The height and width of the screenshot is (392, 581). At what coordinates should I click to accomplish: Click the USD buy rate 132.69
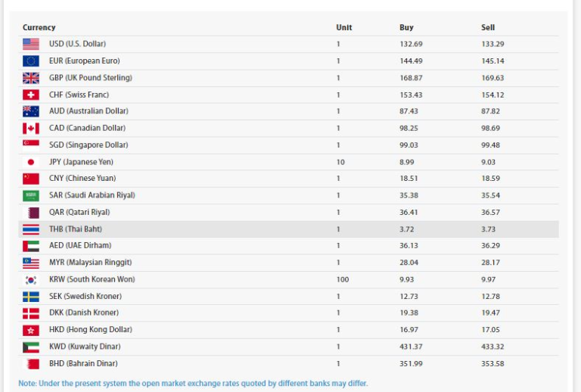coord(411,44)
